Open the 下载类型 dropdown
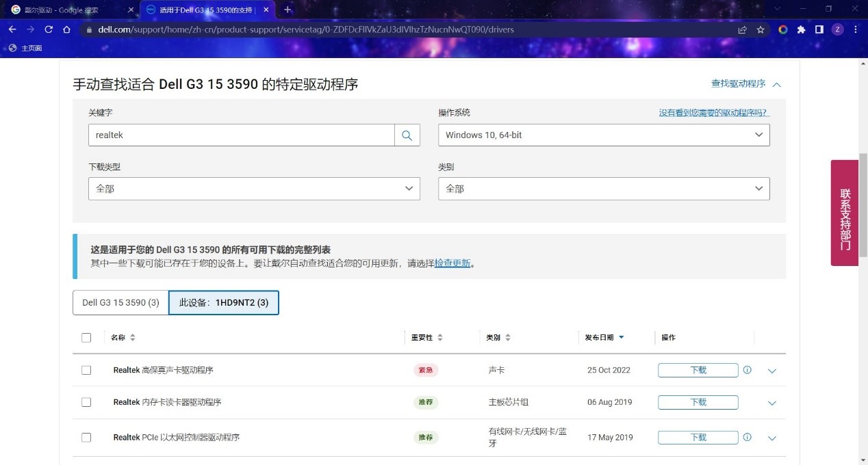 pyautogui.click(x=254, y=189)
